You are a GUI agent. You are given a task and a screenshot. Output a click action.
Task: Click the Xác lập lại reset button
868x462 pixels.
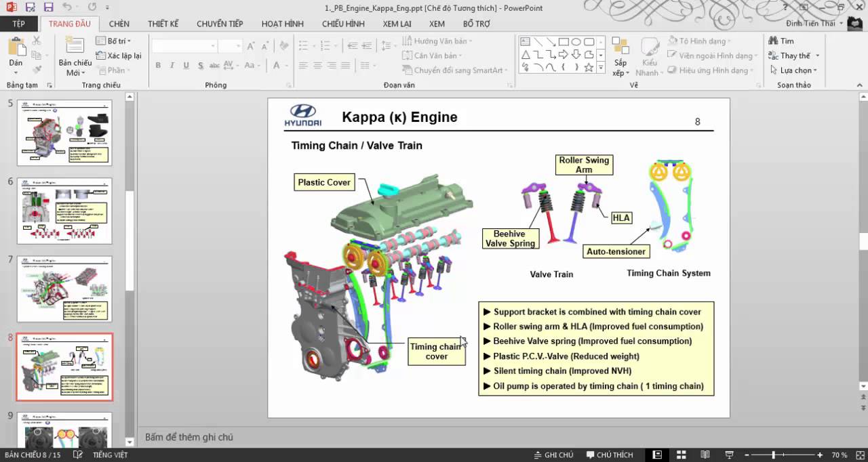118,56
